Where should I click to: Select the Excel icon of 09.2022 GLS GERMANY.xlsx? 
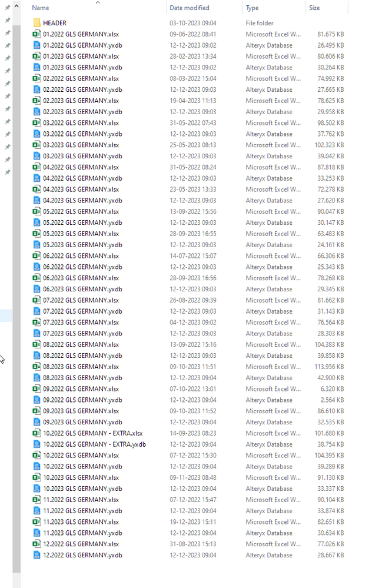(36, 389)
